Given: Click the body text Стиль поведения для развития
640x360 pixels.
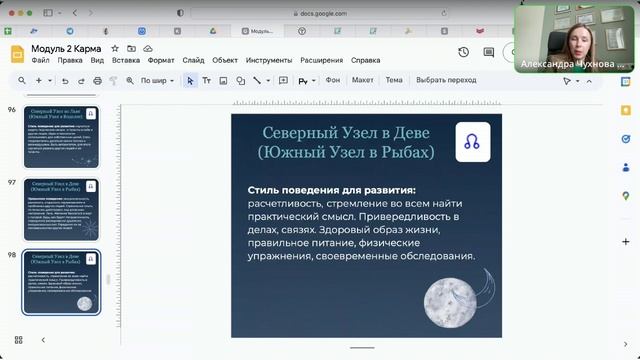Looking at the screenshot, I should tap(331, 190).
